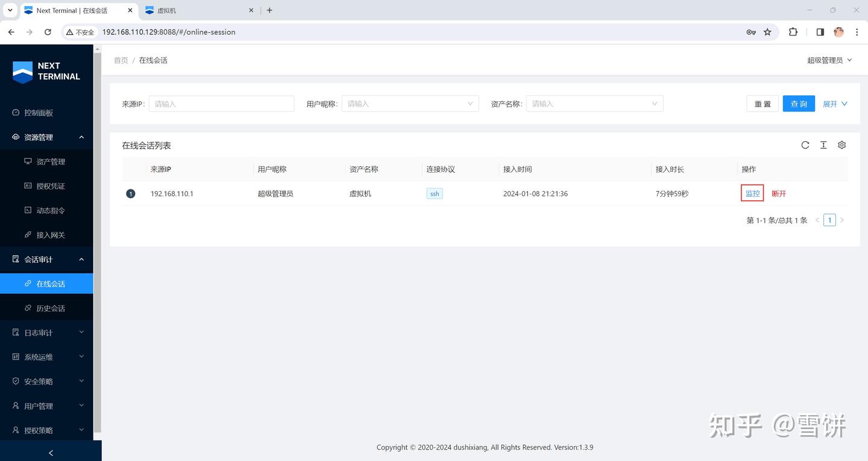This screenshot has width=868, height=461.
Task: Reload the page in browser
Action: coord(48,32)
